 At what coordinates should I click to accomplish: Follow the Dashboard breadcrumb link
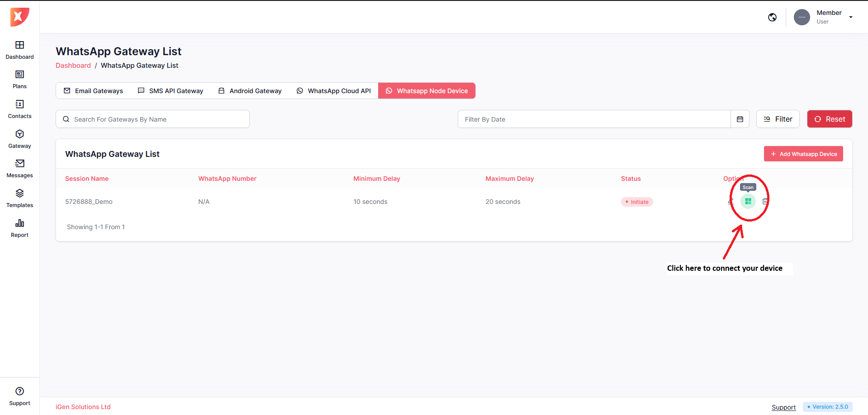pos(73,66)
